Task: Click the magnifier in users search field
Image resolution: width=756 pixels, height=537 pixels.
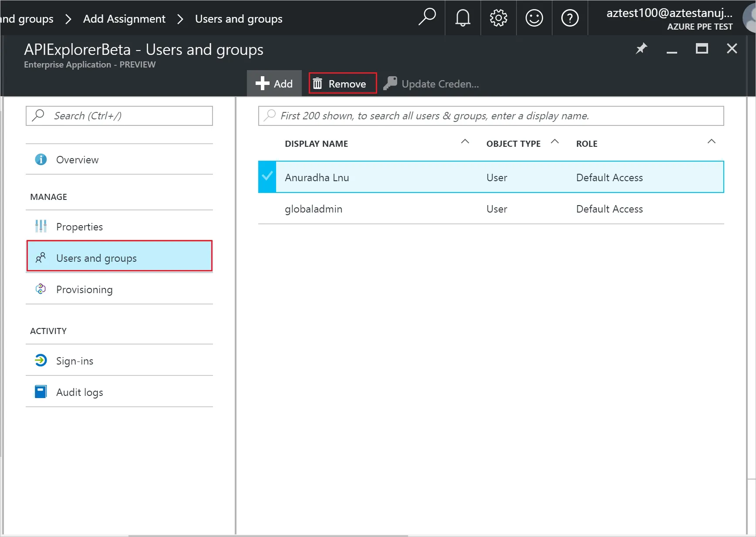Action: pos(270,115)
